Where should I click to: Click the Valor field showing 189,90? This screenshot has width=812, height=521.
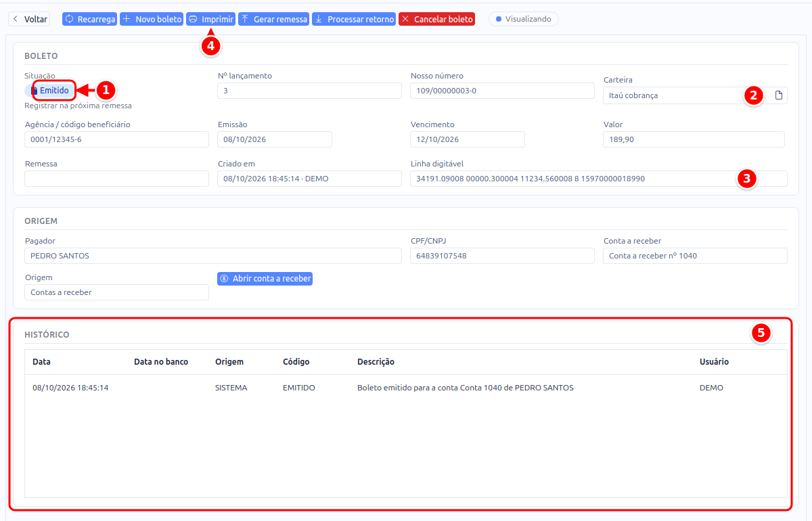[x=694, y=139]
